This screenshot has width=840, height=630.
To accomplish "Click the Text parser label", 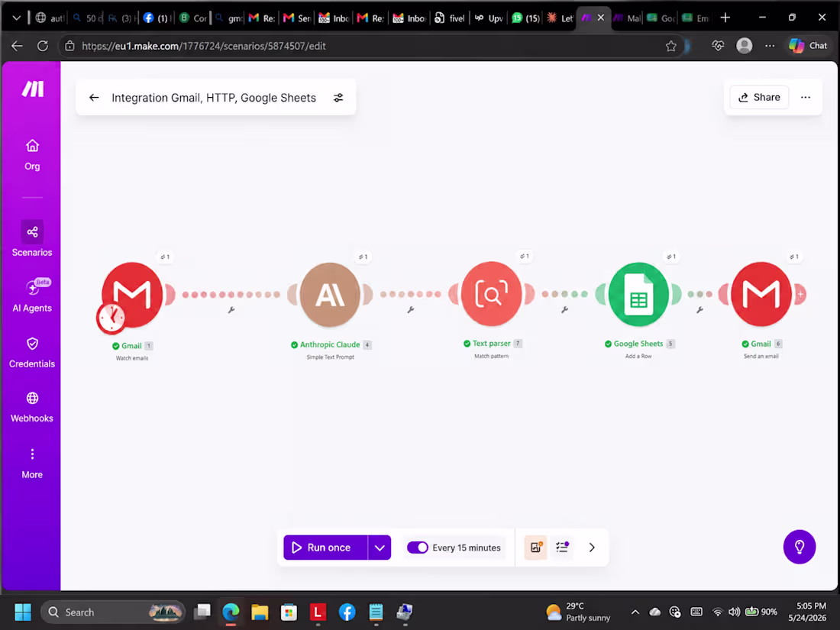I will (x=491, y=344).
